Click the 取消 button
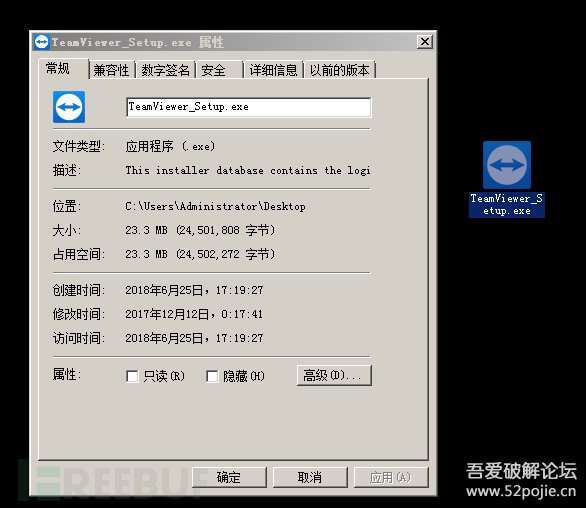 coord(310,477)
